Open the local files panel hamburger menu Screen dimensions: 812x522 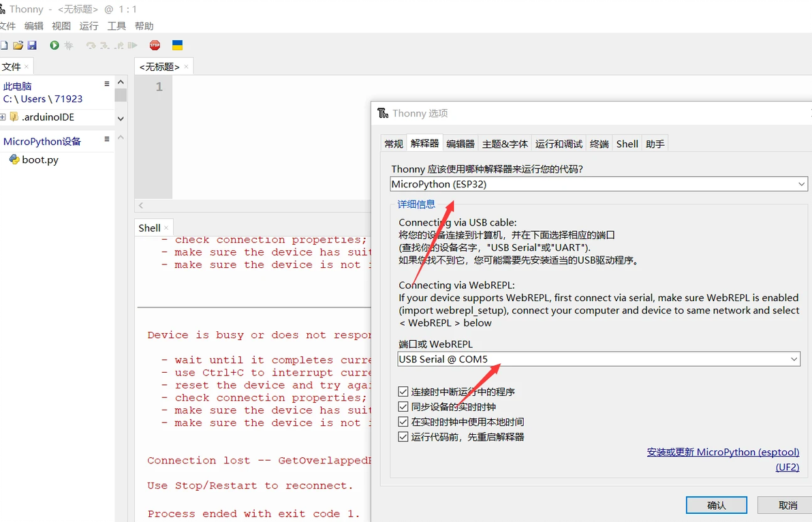107,84
